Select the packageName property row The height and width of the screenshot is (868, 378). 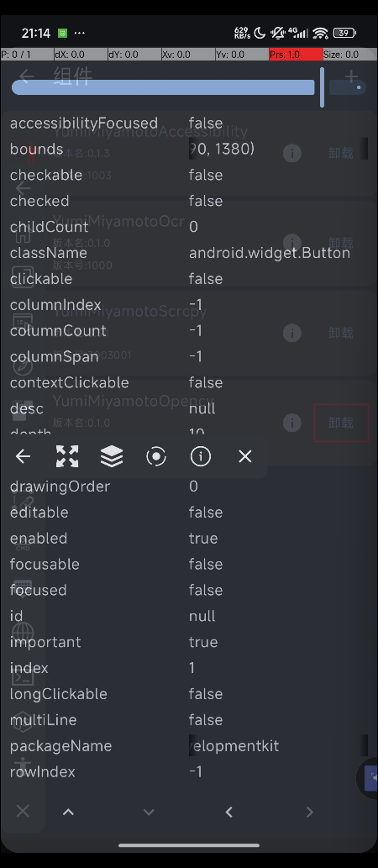[x=189, y=745]
